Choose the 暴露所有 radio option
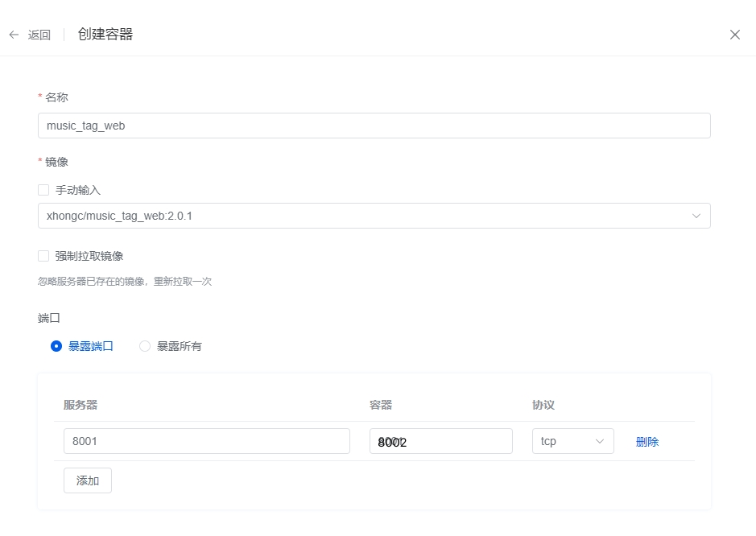This screenshot has height=536, width=756. pos(145,346)
